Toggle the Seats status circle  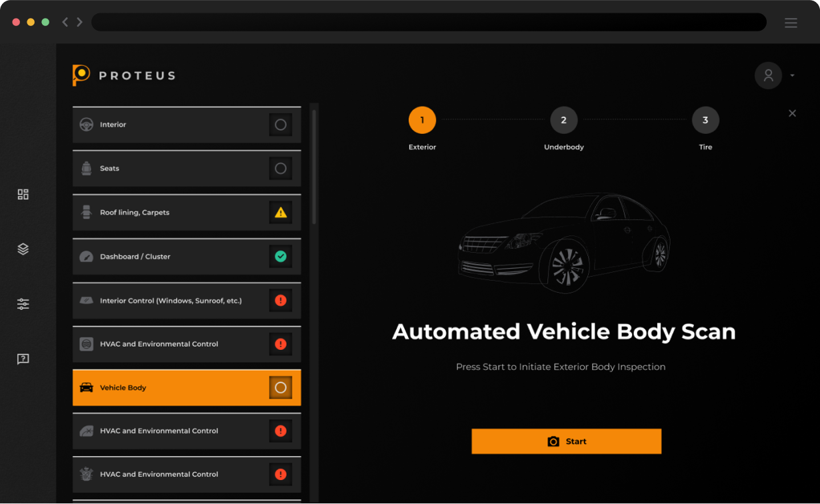[x=281, y=169]
